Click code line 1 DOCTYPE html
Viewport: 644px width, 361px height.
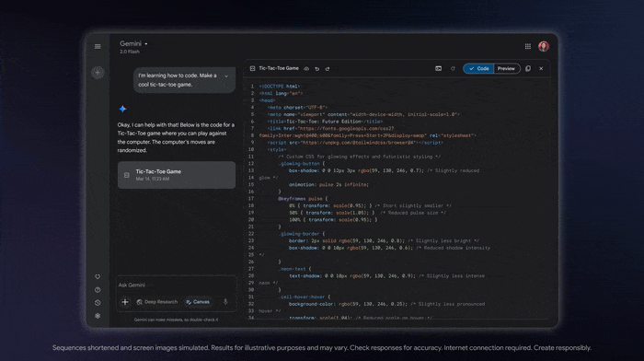tap(280, 87)
